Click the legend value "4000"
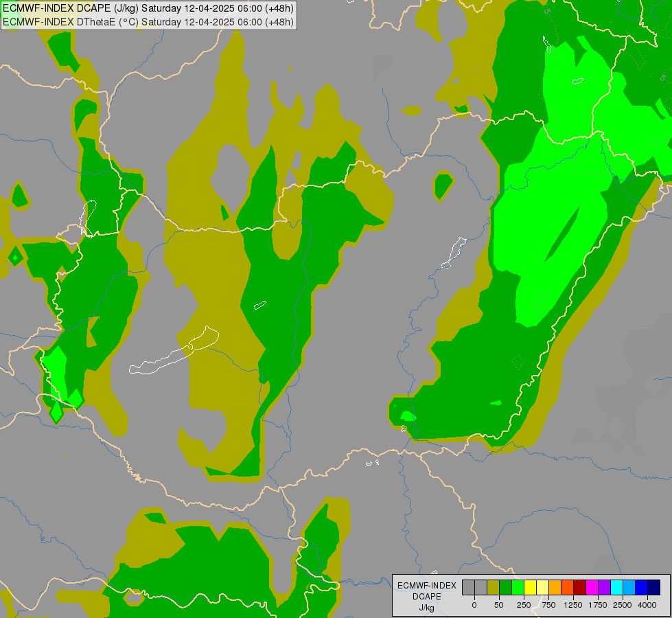 tap(647, 605)
